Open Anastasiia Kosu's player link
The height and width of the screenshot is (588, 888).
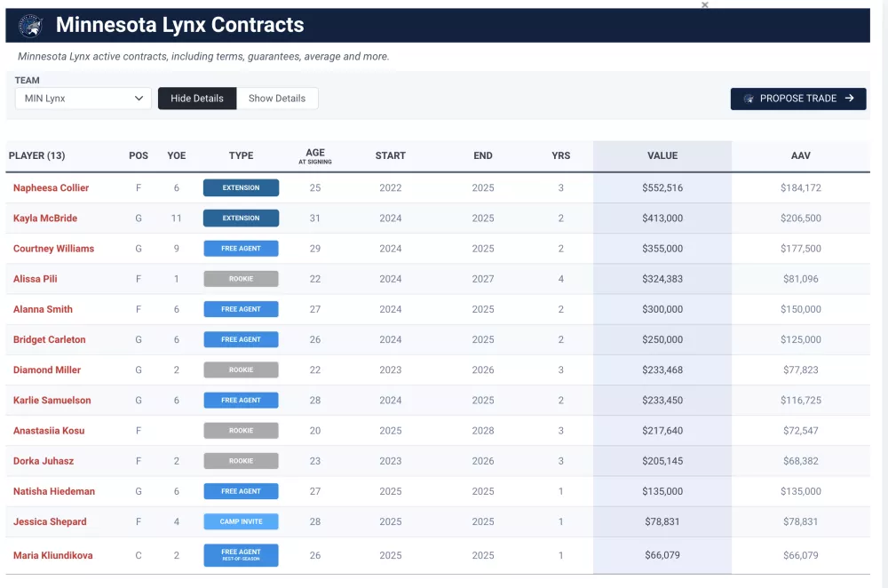coord(49,431)
